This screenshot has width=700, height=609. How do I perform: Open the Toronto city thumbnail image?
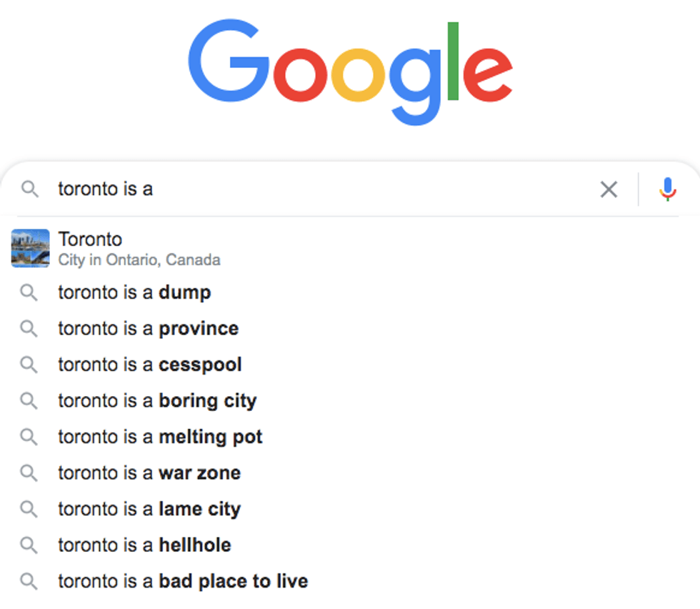coord(31,248)
